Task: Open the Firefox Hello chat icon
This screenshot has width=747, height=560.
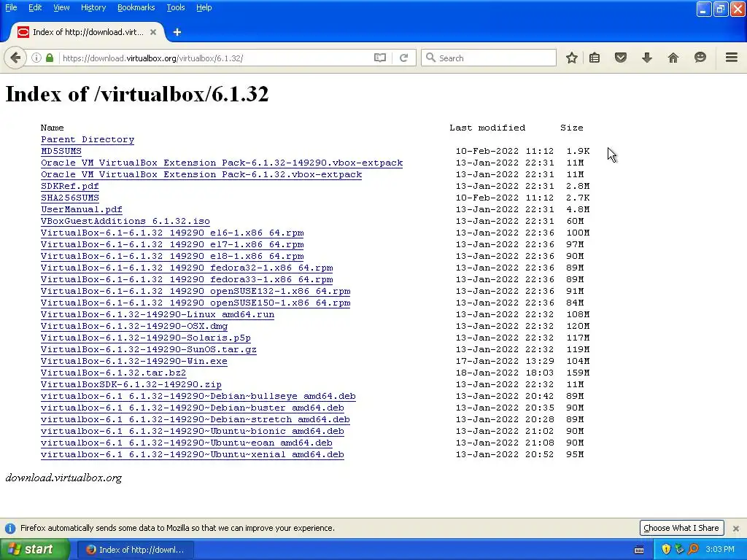Action: (x=700, y=58)
